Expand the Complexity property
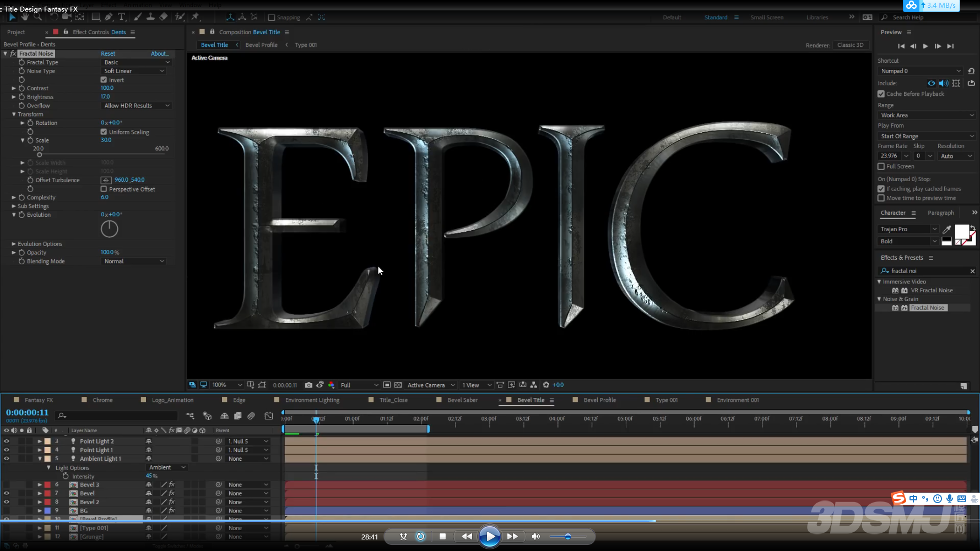Screen dimensions: 980x551 tap(14, 198)
